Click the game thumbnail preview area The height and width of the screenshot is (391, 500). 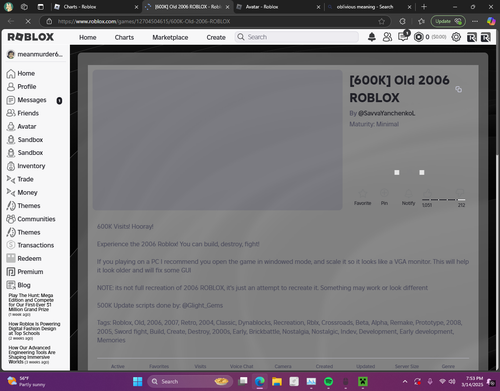pos(218,140)
